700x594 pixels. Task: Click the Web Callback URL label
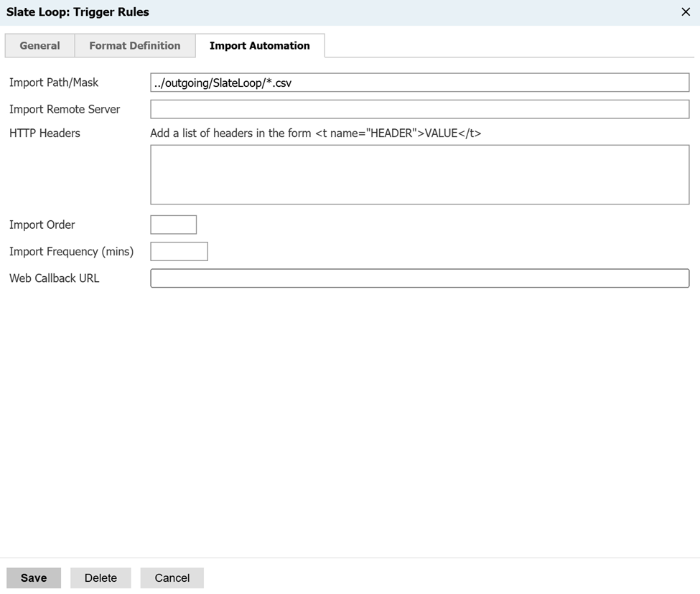pos(54,278)
